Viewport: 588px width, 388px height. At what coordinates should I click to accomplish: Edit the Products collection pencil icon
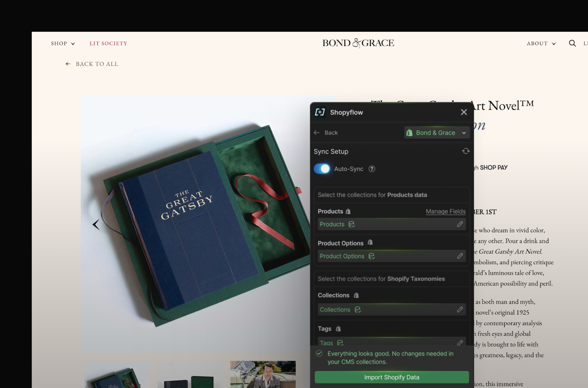pyautogui.click(x=460, y=224)
